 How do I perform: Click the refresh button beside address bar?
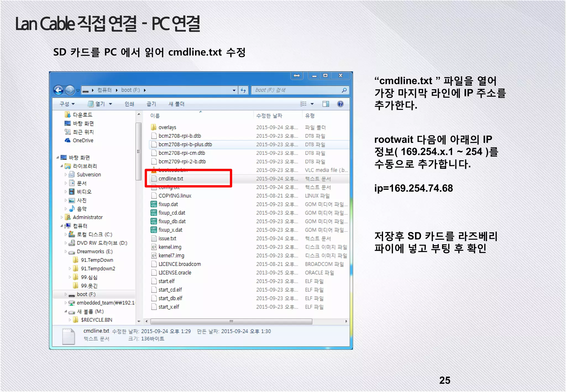coord(243,90)
